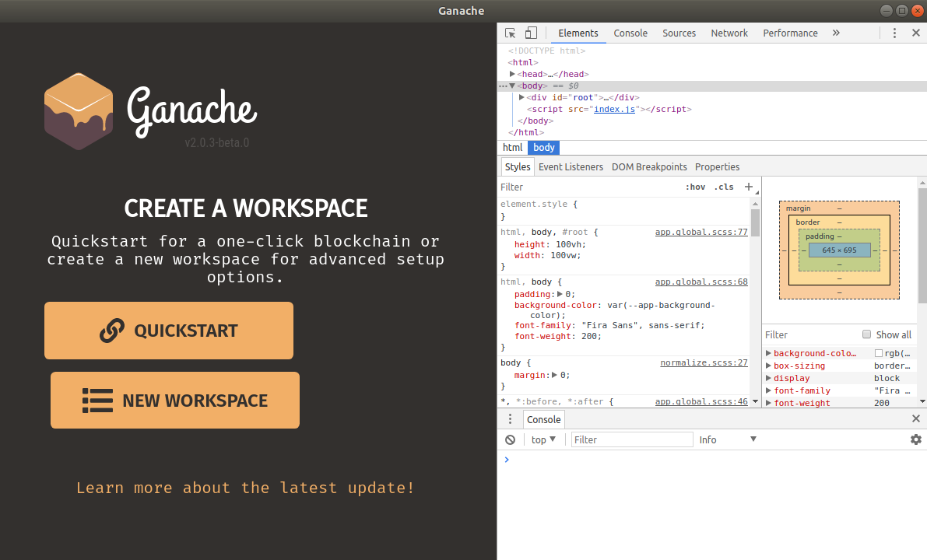Select the Event Listeners sub-tab
This screenshot has height=560, width=927.
coord(571,167)
